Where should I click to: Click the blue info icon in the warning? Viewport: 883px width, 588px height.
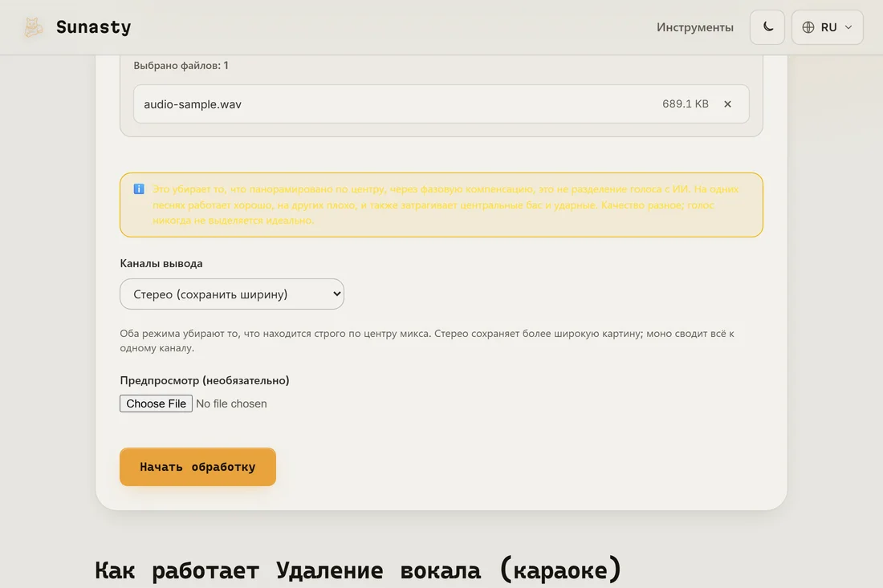pyautogui.click(x=139, y=189)
